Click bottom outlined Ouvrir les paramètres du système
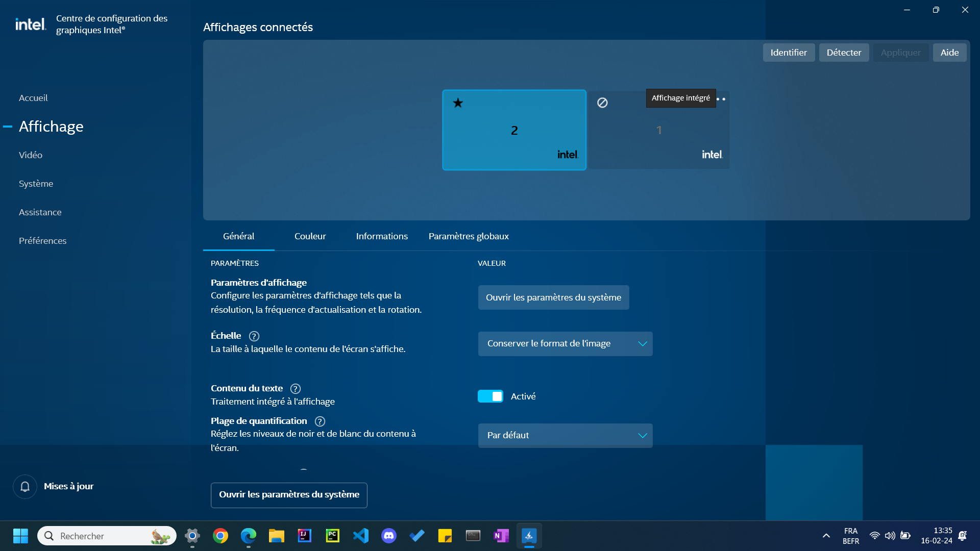The image size is (980, 551). click(x=289, y=495)
